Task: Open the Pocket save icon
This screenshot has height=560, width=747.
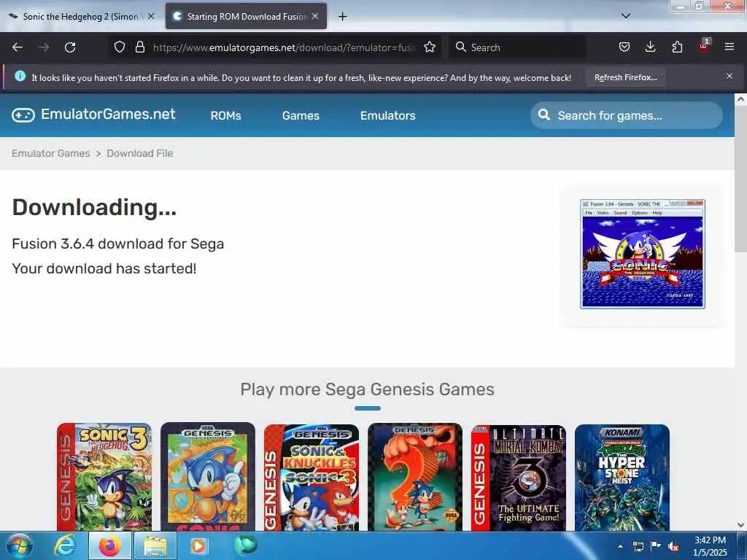Action: click(624, 47)
